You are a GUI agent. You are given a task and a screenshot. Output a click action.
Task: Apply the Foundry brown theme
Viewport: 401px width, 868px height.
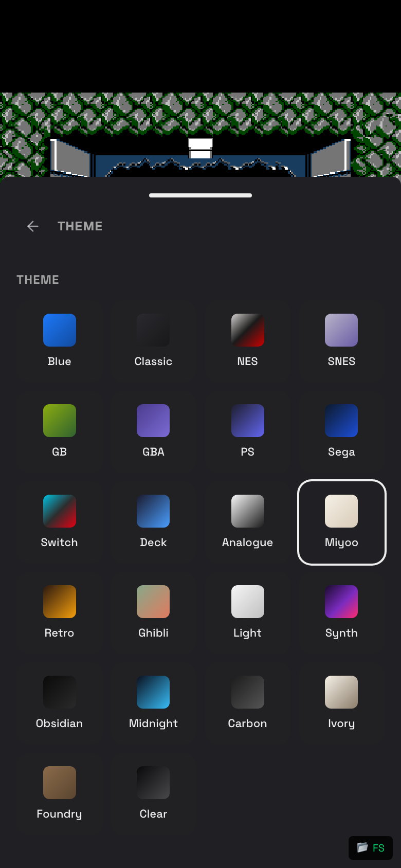60,793
